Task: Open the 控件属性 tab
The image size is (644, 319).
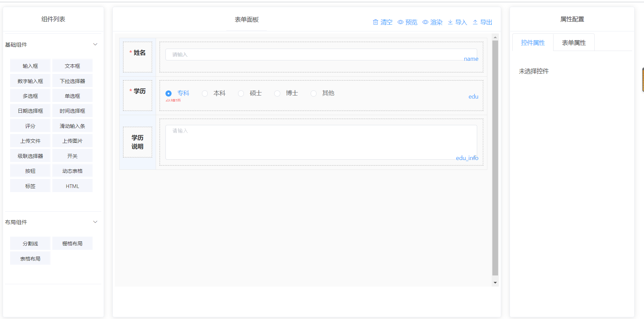Action: coord(533,43)
